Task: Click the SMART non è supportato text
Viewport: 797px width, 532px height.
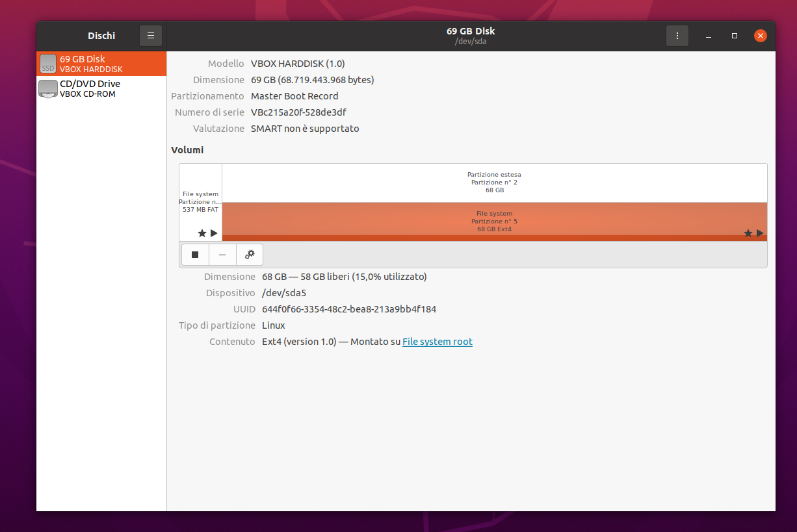Action: point(305,129)
